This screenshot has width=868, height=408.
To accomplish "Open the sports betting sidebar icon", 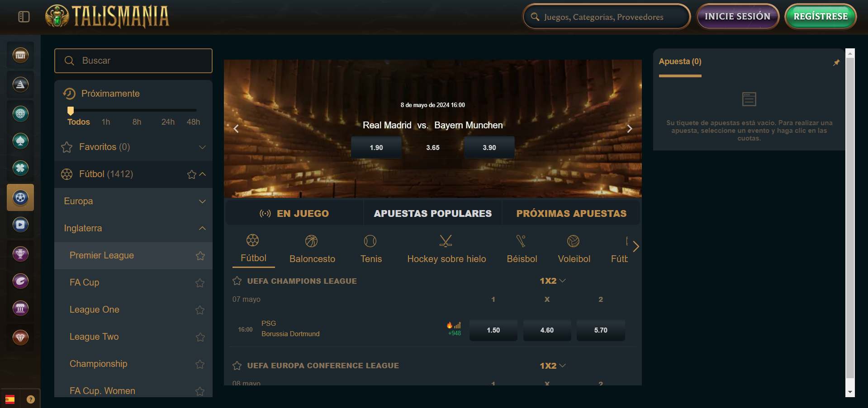I will click(20, 197).
